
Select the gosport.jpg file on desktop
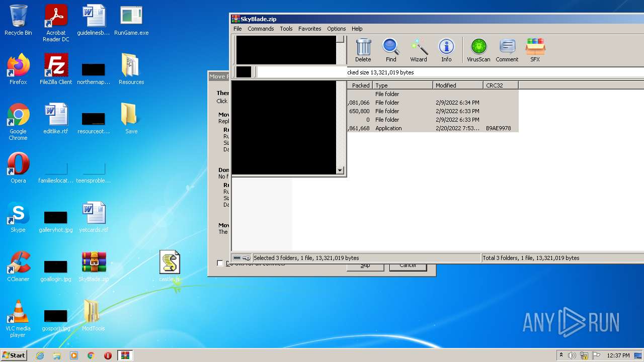coord(56,319)
